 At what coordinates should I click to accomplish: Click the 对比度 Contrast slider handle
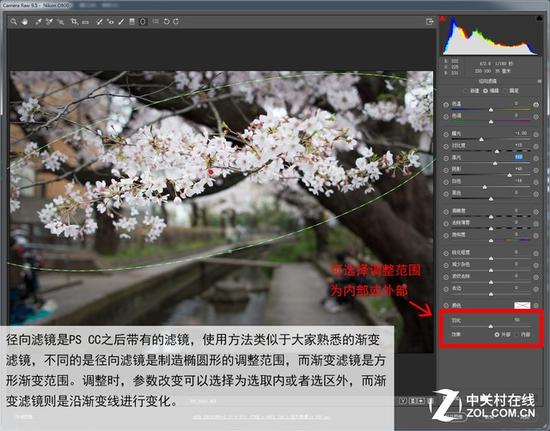pyautogui.click(x=497, y=151)
